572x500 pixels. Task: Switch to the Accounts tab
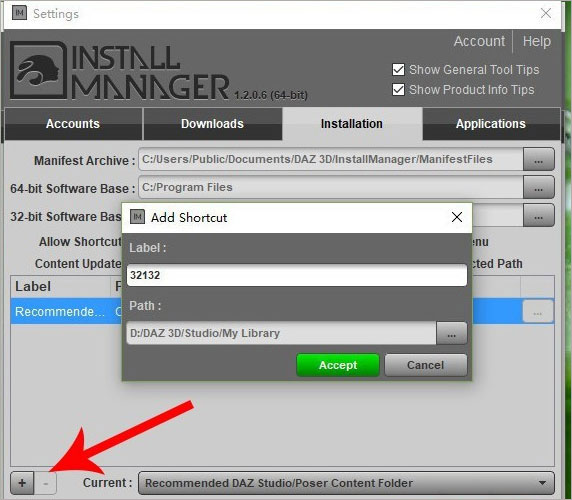click(73, 124)
